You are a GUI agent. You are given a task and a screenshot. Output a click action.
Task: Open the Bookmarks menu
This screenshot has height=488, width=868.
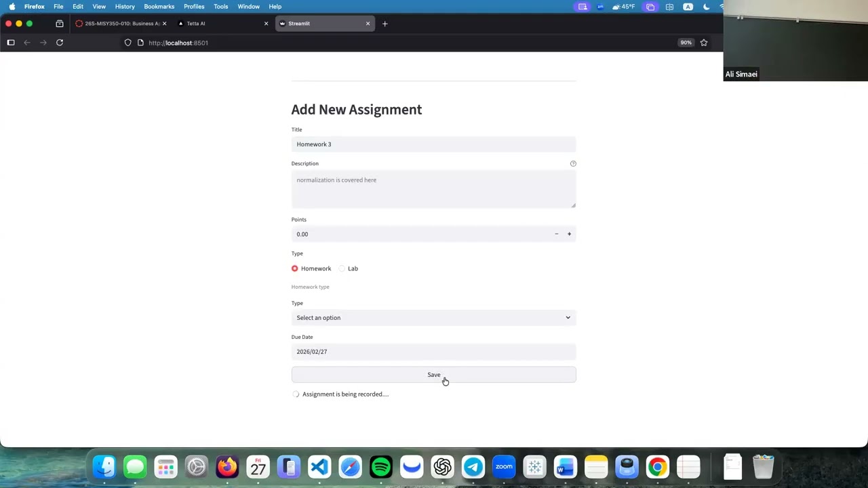(x=159, y=7)
